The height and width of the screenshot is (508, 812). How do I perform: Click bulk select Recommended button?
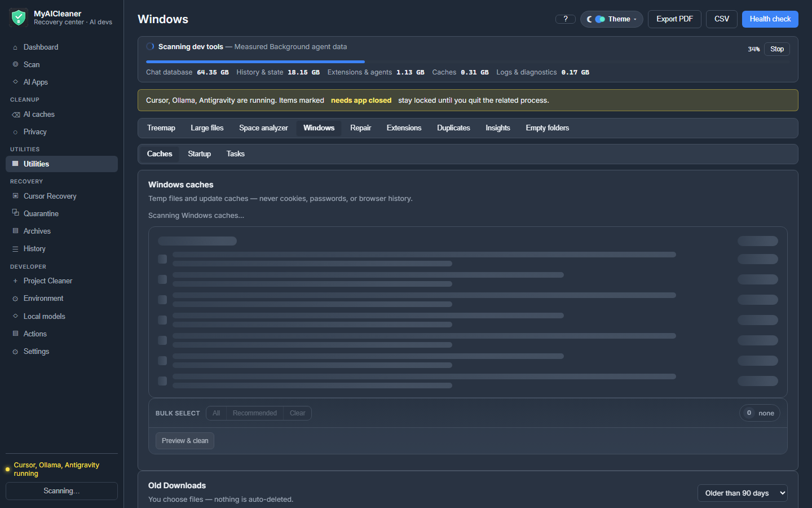[255, 413]
